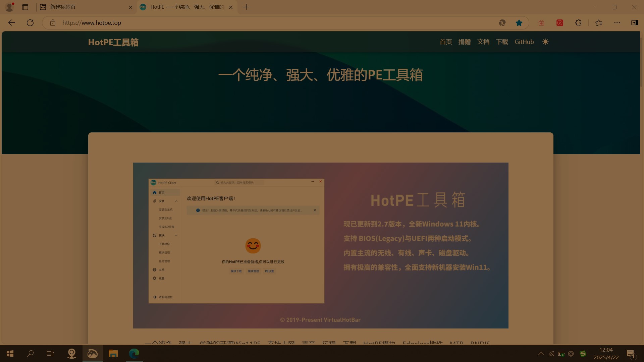644x362 pixels.
Task: Open the Favorites list icon
Action: pyautogui.click(x=599, y=23)
